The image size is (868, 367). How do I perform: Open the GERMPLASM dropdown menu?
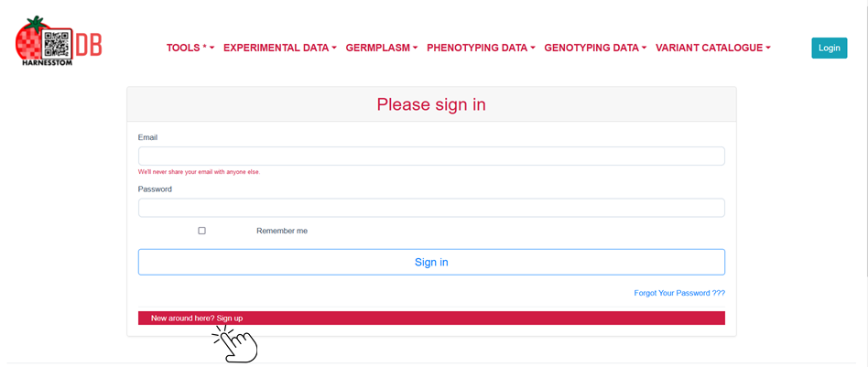click(382, 48)
